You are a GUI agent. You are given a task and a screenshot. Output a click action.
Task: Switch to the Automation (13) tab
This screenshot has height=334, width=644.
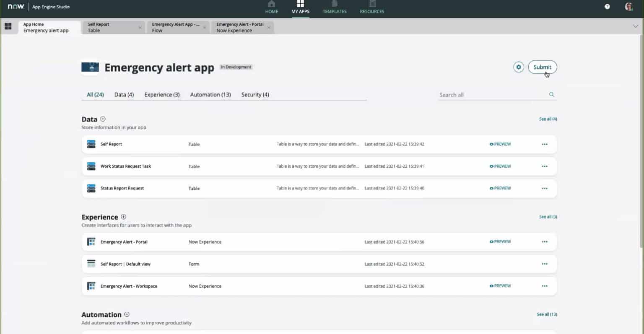click(x=210, y=94)
